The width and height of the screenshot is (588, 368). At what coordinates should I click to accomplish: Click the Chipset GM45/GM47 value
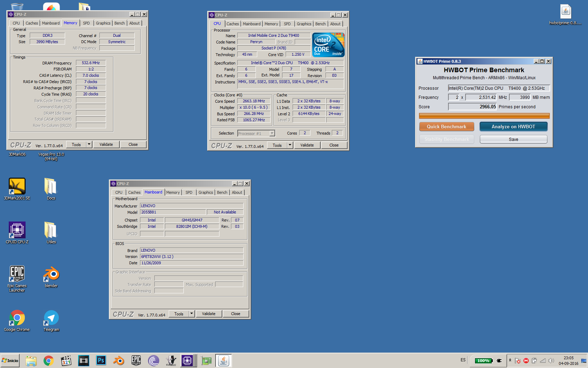(x=192, y=220)
